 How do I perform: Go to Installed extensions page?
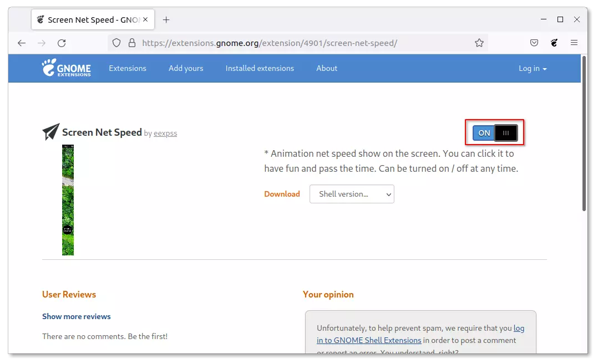(x=260, y=68)
